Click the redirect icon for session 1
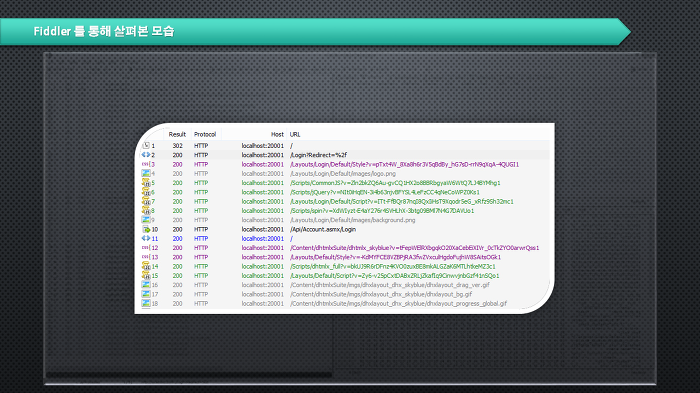700x393 pixels. [x=146, y=146]
